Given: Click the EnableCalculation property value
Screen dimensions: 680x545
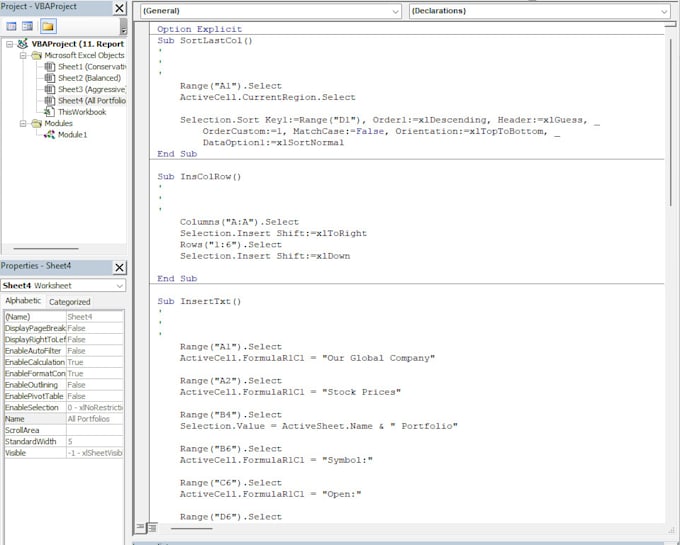Looking at the screenshot, I should pyautogui.click(x=95, y=362).
